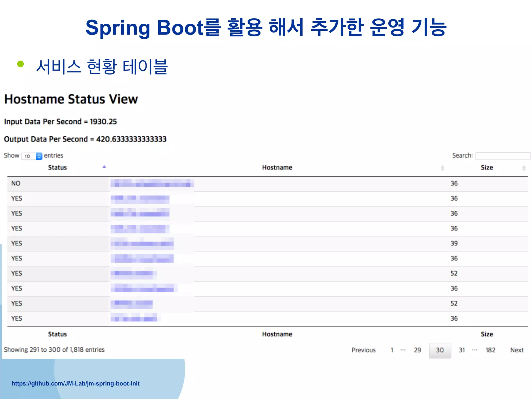Click the Hostname Status View heading

71,99
